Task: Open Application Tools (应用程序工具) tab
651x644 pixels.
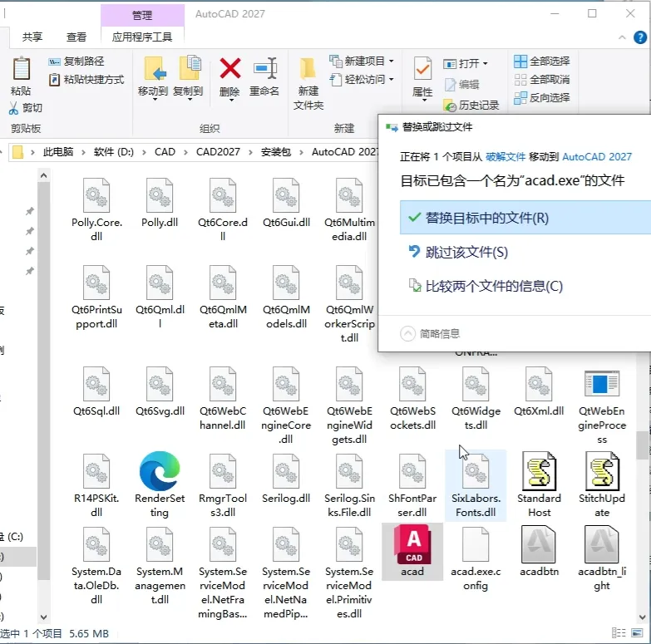Action: pyautogui.click(x=142, y=37)
